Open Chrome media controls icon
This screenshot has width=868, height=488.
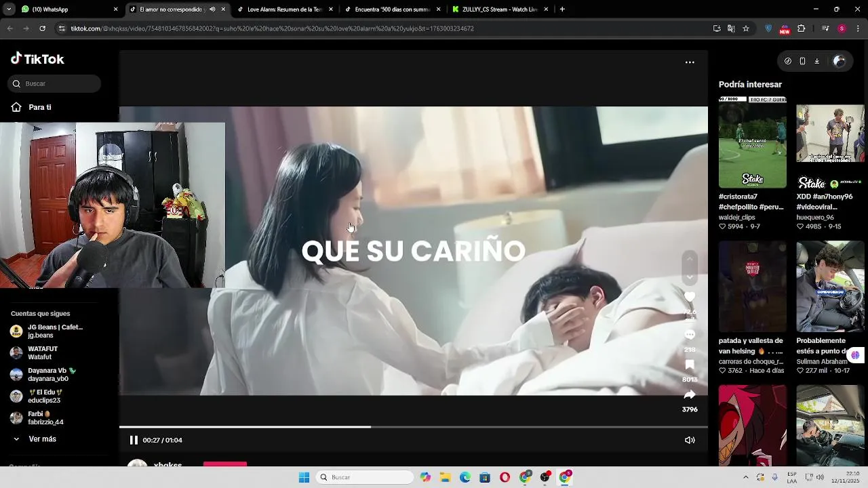[825, 28]
